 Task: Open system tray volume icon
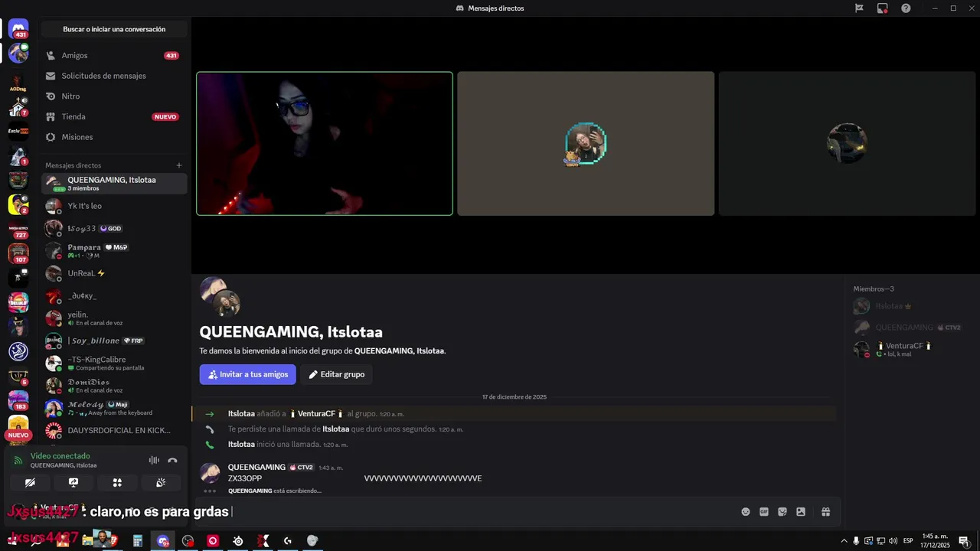click(x=893, y=541)
